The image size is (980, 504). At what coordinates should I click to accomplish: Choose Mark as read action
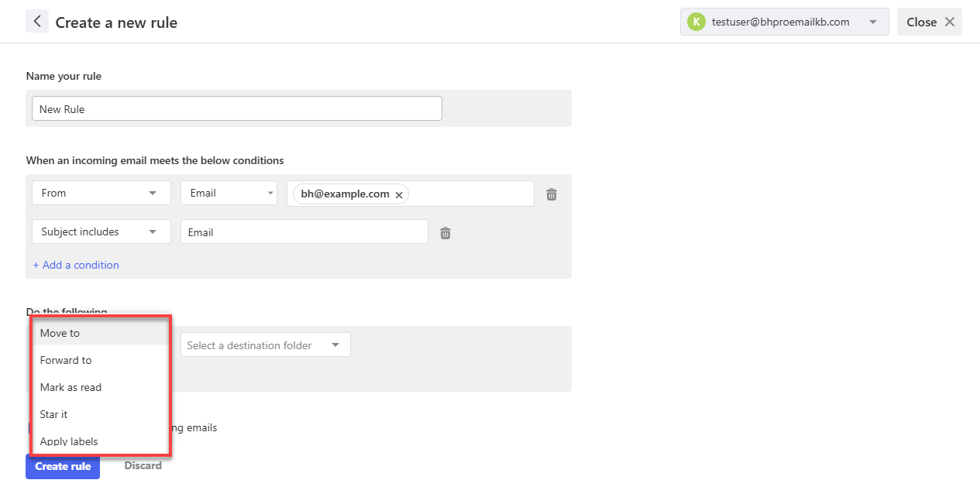coord(100,387)
